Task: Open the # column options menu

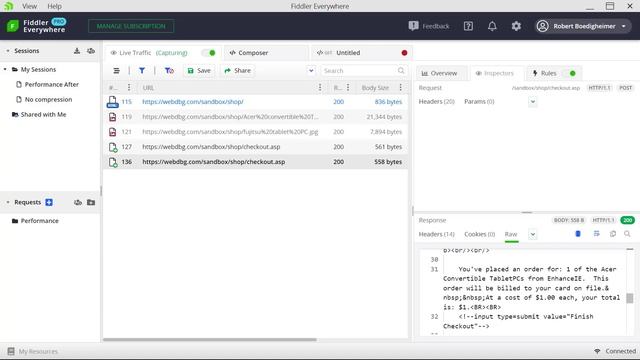Action: [129, 87]
